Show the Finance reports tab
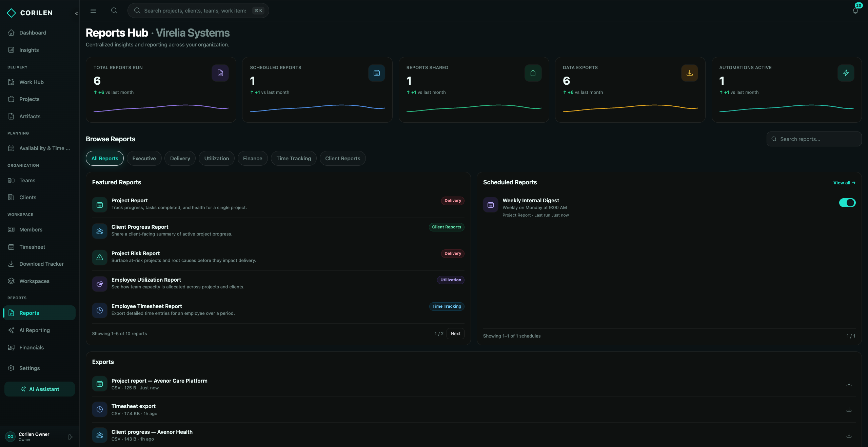 253,158
